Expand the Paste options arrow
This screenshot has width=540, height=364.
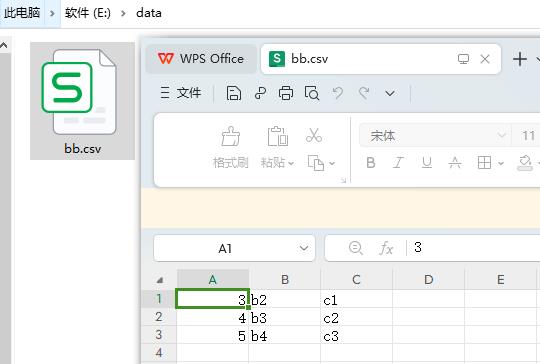(291, 163)
